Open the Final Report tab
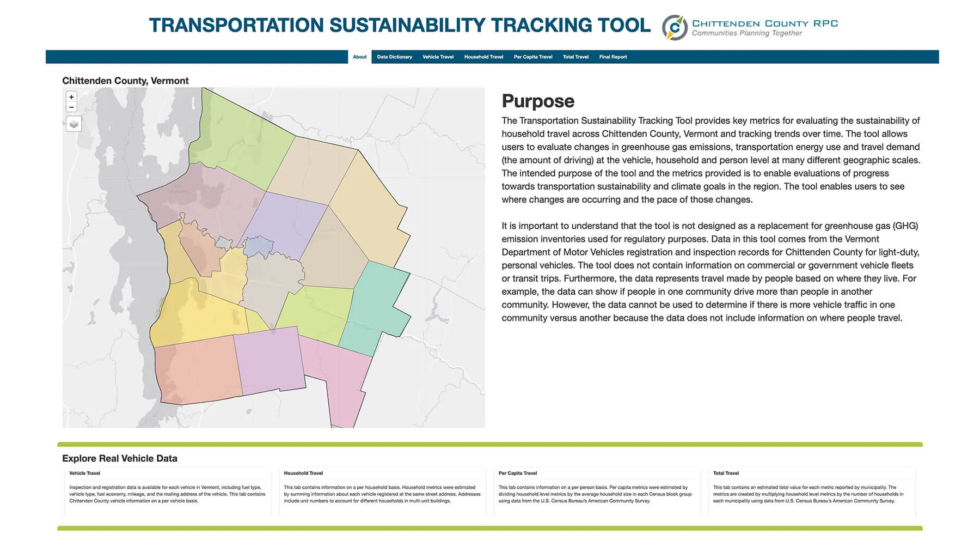980x552 pixels. (612, 57)
